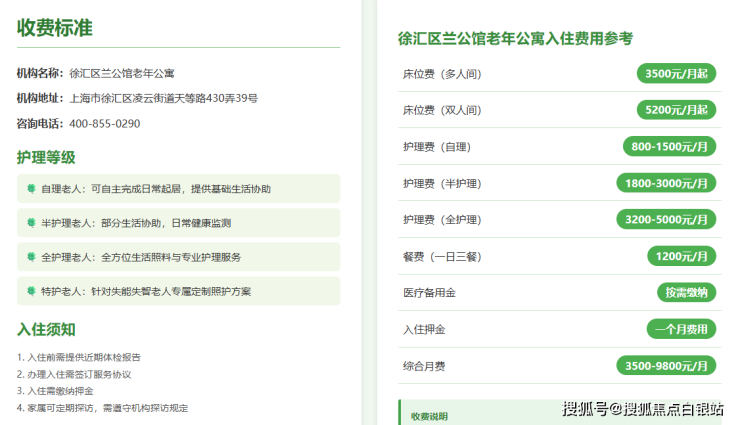The width and height of the screenshot is (740, 425).
Task: Click the 800-1500元/月 price badge
Action: click(x=669, y=147)
